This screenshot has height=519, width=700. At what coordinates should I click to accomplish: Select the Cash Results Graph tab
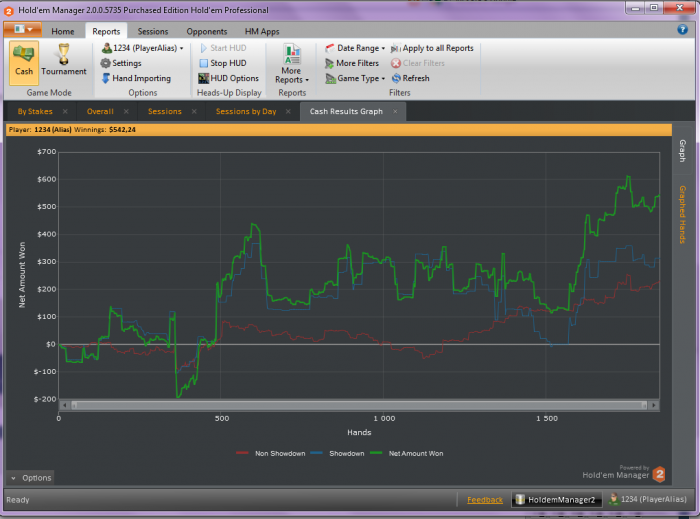point(346,112)
